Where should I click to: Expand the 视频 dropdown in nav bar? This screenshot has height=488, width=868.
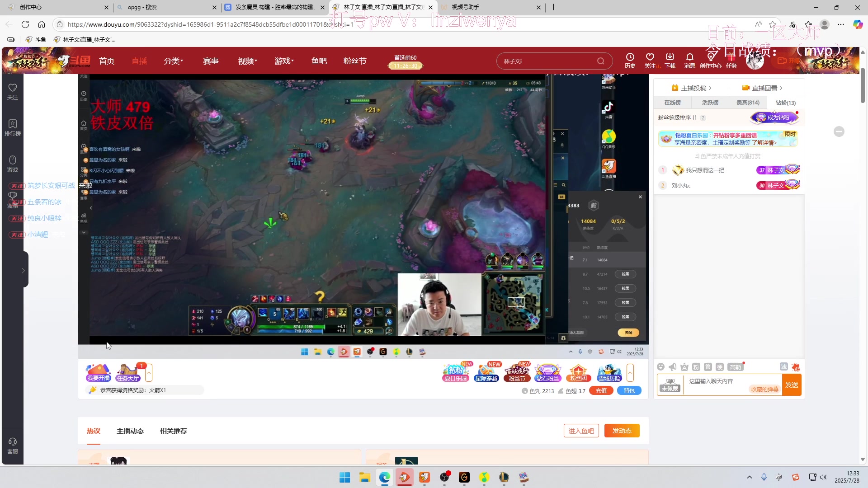[x=248, y=61]
